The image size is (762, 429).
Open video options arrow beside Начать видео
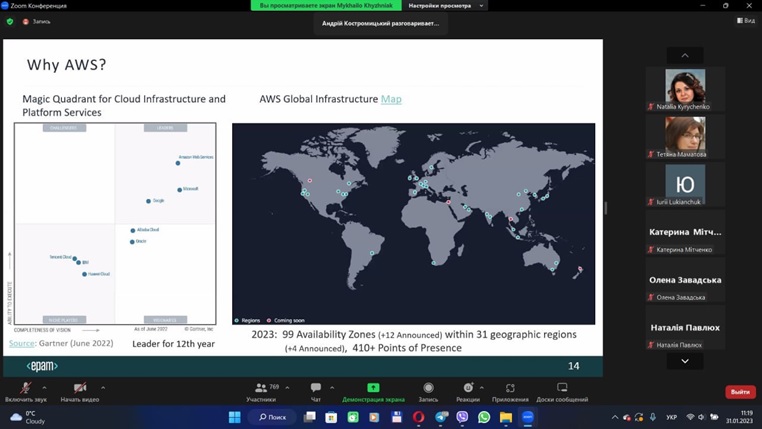[103, 388]
